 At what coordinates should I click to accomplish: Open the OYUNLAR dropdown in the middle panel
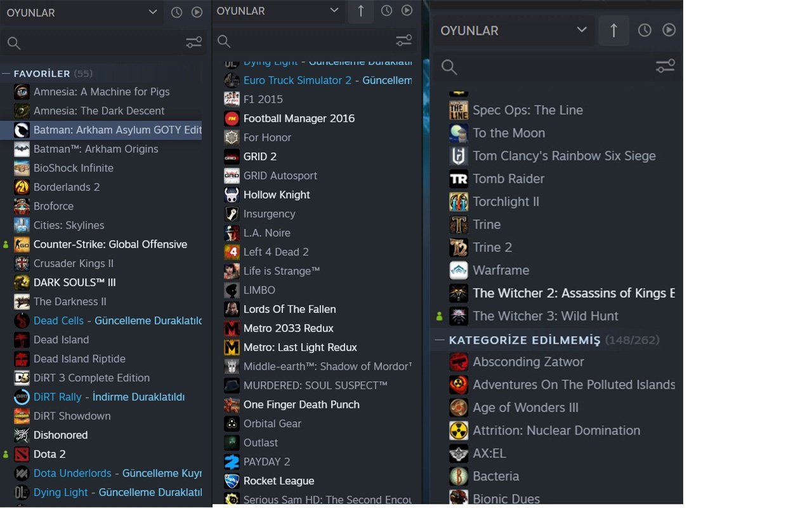click(278, 11)
